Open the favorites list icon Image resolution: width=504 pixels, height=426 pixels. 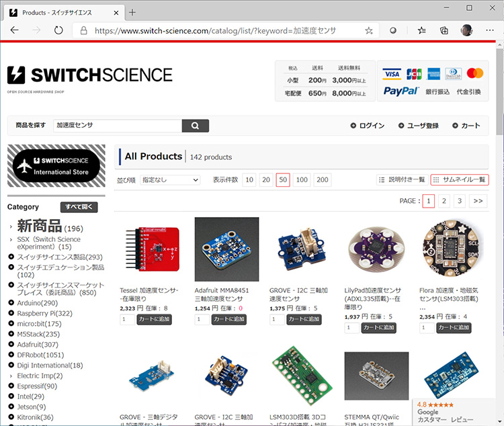click(x=422, y=30)
